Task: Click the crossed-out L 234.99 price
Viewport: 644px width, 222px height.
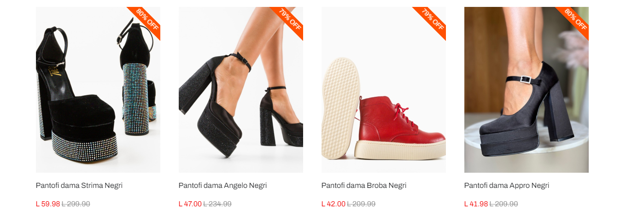Action: [217, 204]
